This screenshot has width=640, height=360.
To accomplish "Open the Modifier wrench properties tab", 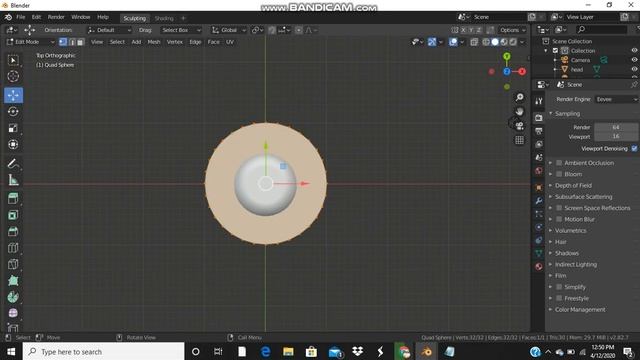I will (539, 200).
